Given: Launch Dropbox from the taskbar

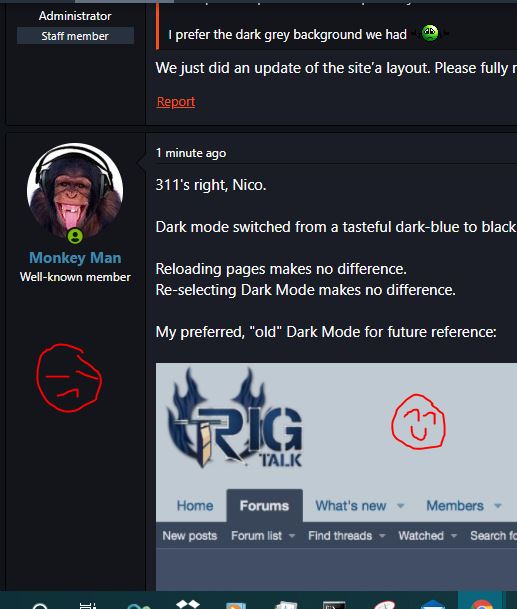Looking at the screenshot, I should (188, 604).
